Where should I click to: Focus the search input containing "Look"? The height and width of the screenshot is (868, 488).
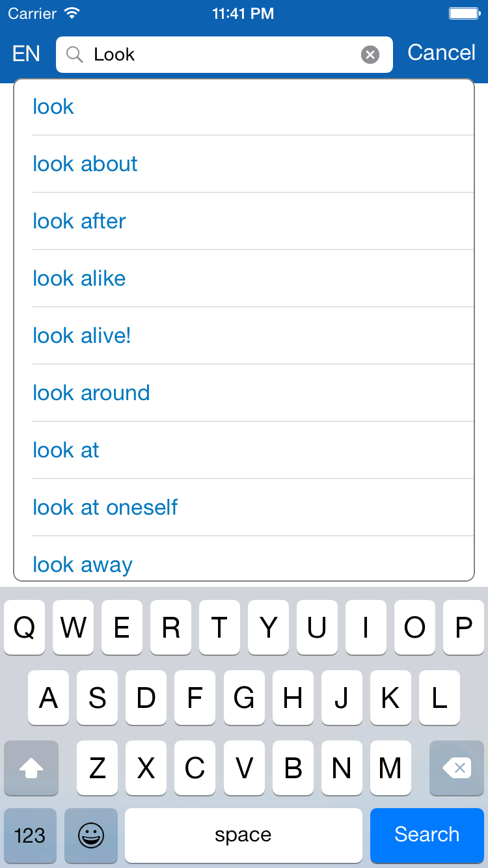[x=221, y=55]
